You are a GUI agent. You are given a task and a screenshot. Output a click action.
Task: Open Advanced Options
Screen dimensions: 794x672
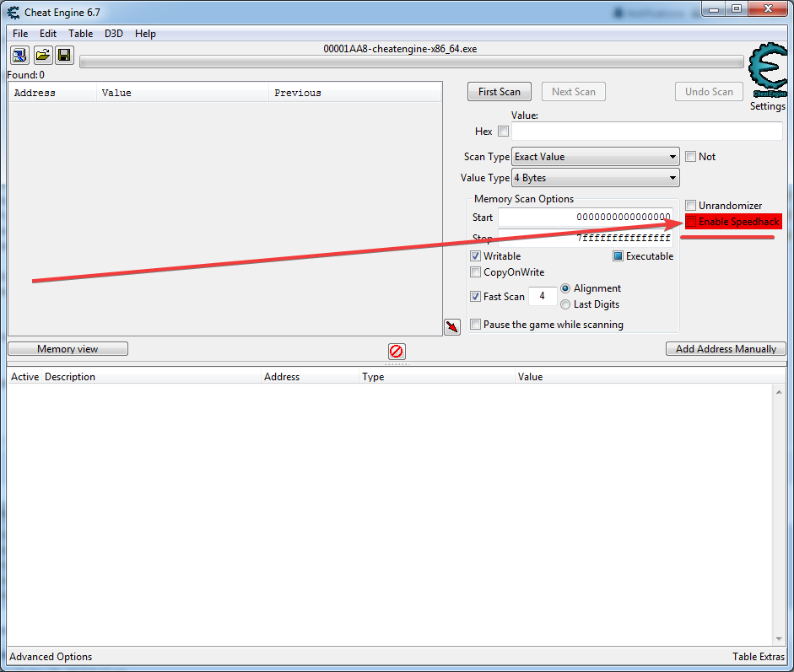point(51,656)
